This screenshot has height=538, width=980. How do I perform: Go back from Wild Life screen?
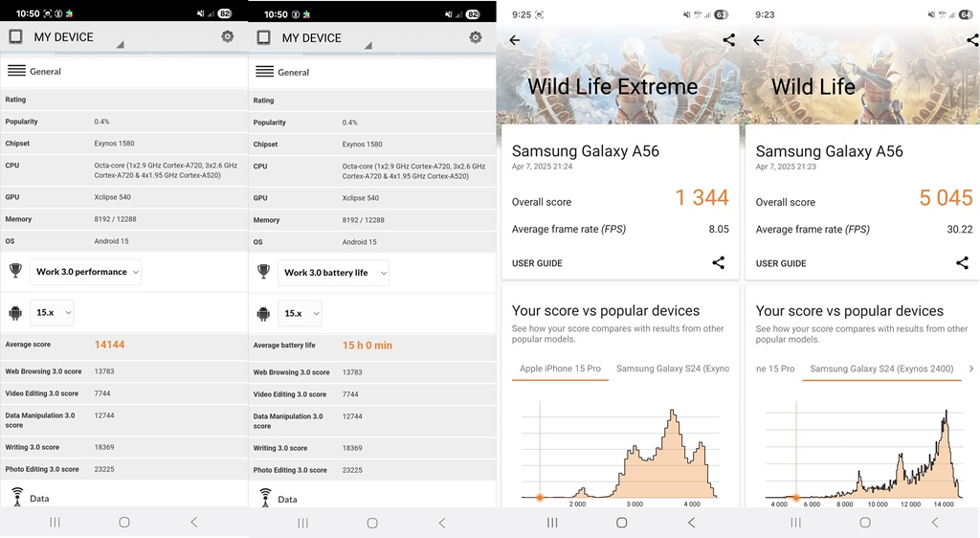758,40
